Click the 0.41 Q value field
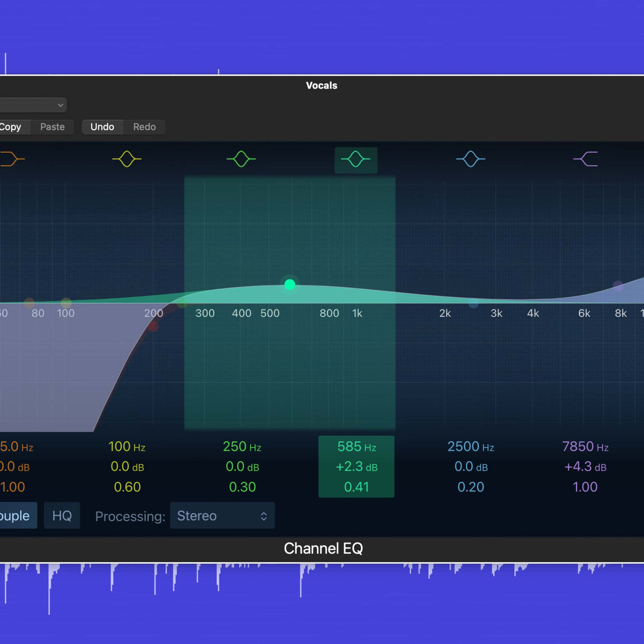 356,487
